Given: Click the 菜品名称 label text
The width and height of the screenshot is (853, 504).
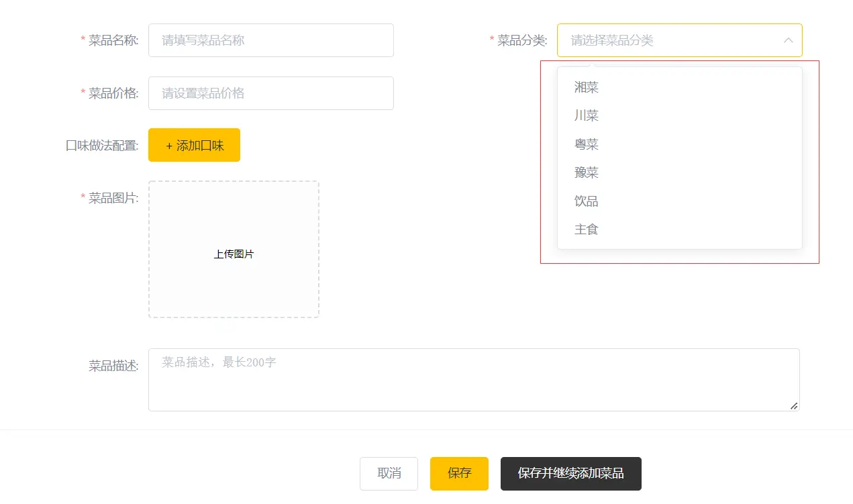Looking at the screenshot, I should click(x=113, y=40).
